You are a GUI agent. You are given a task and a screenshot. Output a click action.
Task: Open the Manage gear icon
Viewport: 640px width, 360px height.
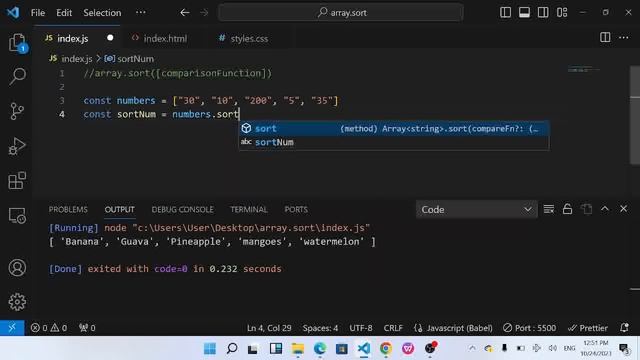17,302
